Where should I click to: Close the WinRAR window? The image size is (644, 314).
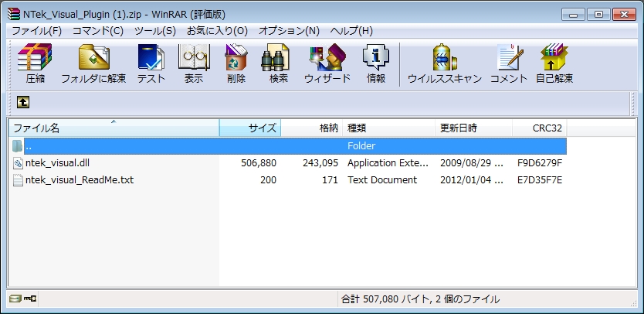coord(624,15)
